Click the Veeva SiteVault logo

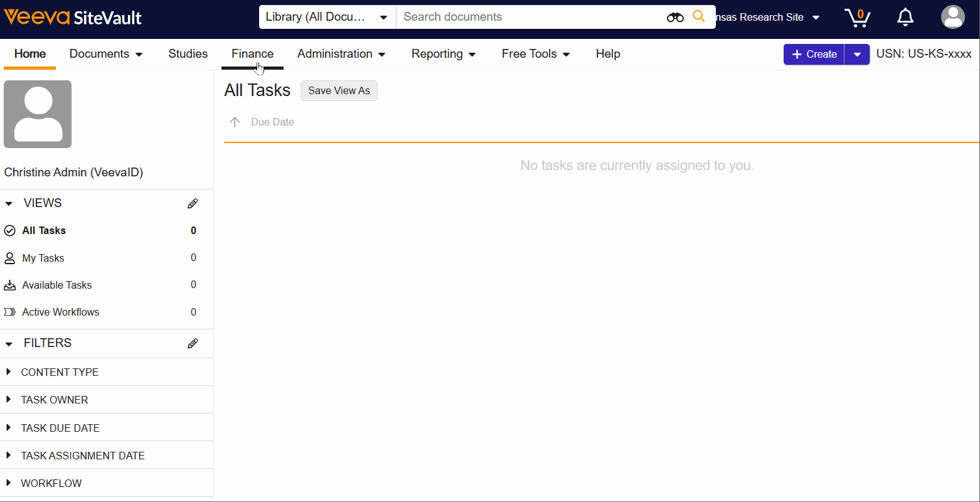pyautogui.click(x=73, y=17)
